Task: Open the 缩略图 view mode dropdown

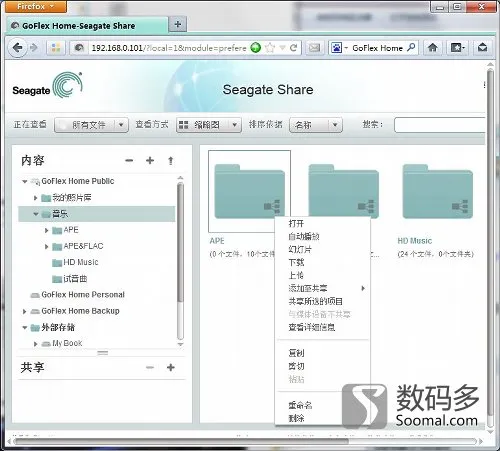Action: 209,125
